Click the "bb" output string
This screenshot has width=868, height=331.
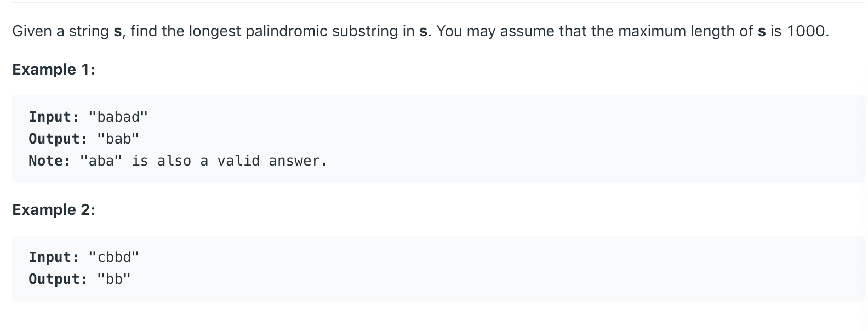click(114, 279)
